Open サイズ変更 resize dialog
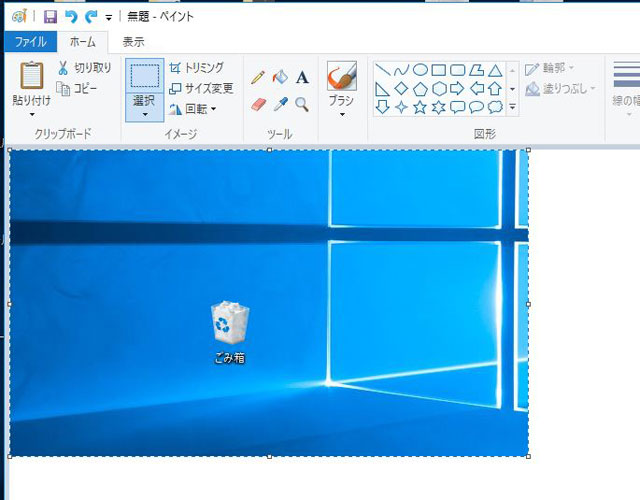Viewport: 640px width, 500px height. point(201,89)
